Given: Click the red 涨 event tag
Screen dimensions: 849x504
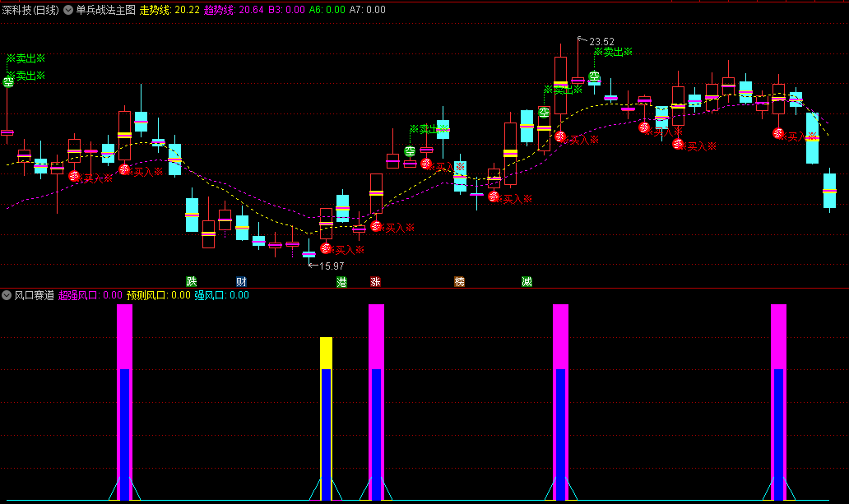Looking at the screenshot, I should [375, 281].
